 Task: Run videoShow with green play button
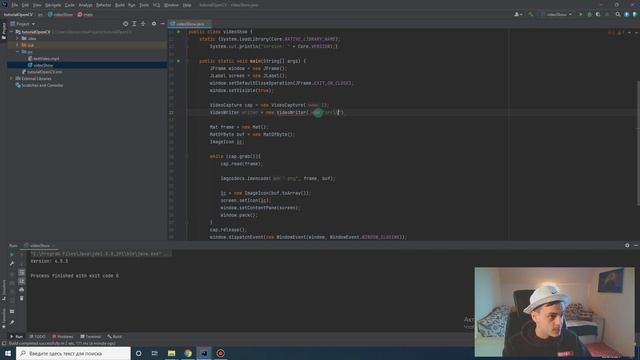(x=581, y=14)
